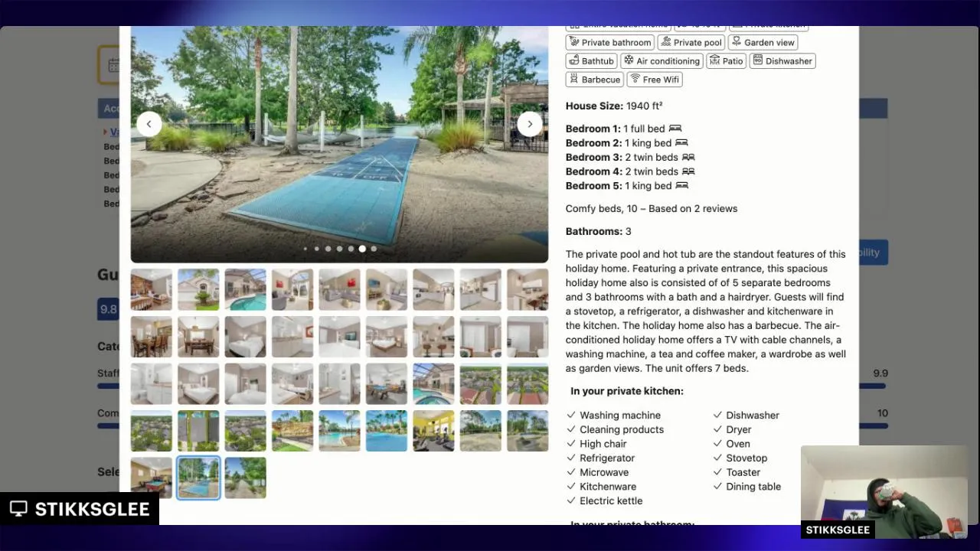This screenshot has height=551, width=980.
Task: Click the checkmark beside Microwave
Action: (570, 472)
